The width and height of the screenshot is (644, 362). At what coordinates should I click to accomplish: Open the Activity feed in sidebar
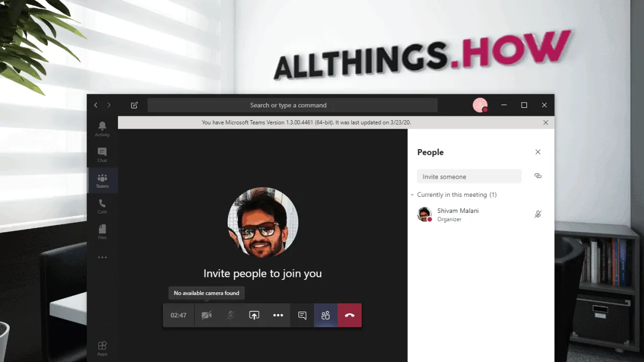102,128
